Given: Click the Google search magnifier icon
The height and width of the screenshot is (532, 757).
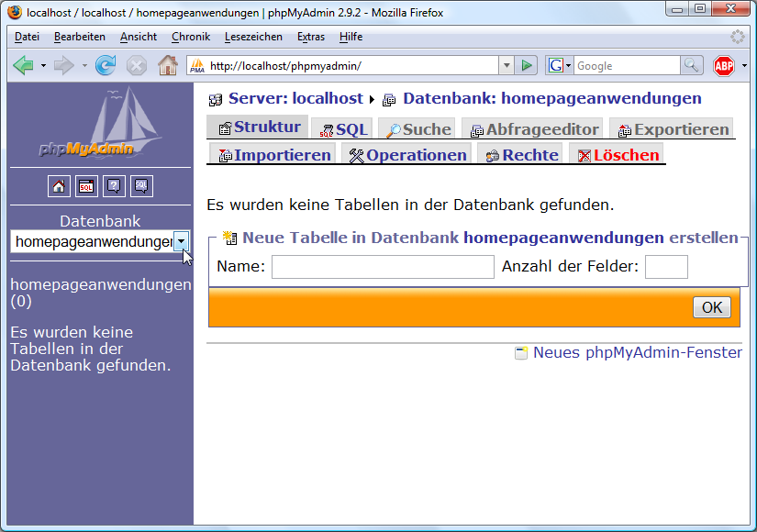Looking at the screenshot, I should tap(691, 65).
